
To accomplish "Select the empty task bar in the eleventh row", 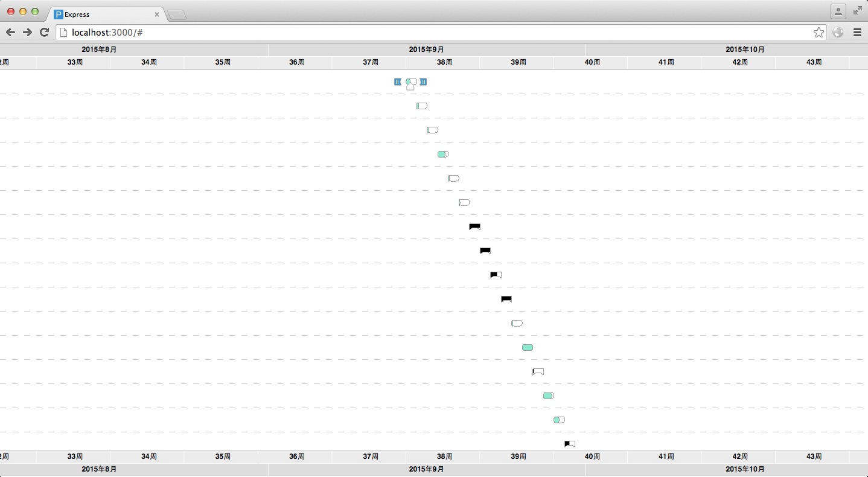I will point(517,323).
